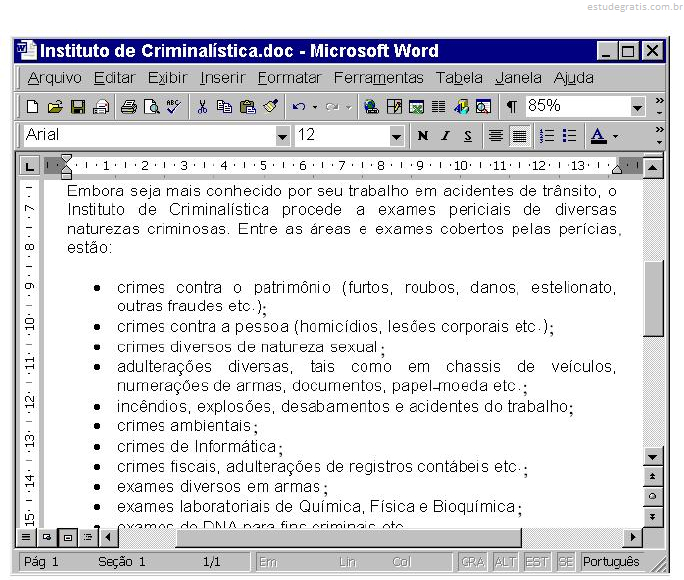Toggle bold formatting (N button)
The width and height of the screenshot is (684, 580).
coord(422,136)
